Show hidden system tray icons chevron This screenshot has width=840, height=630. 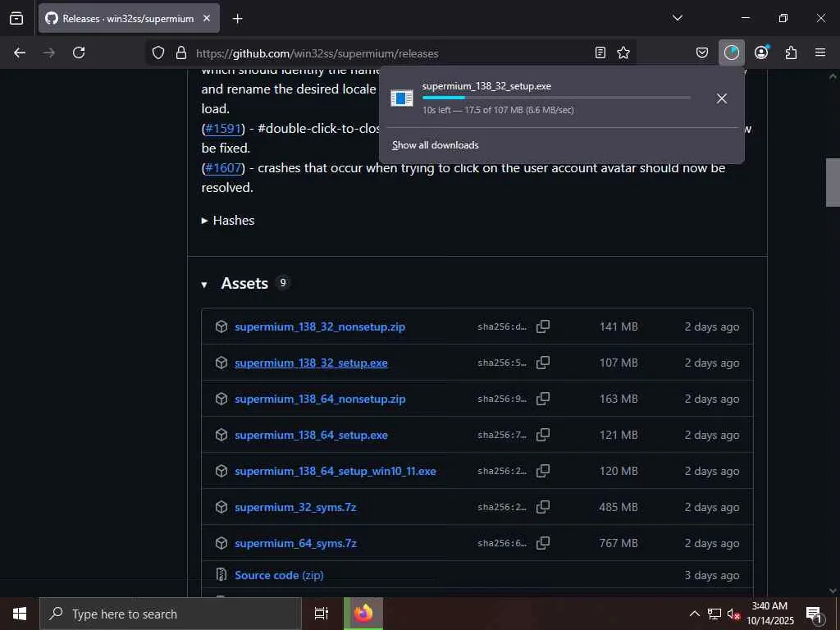694,614
